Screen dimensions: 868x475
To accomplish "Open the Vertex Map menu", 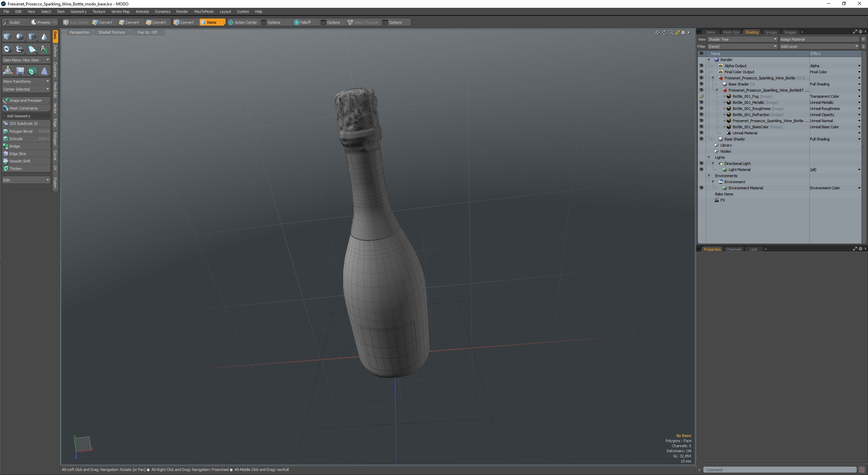I will (x=120, y=12).
